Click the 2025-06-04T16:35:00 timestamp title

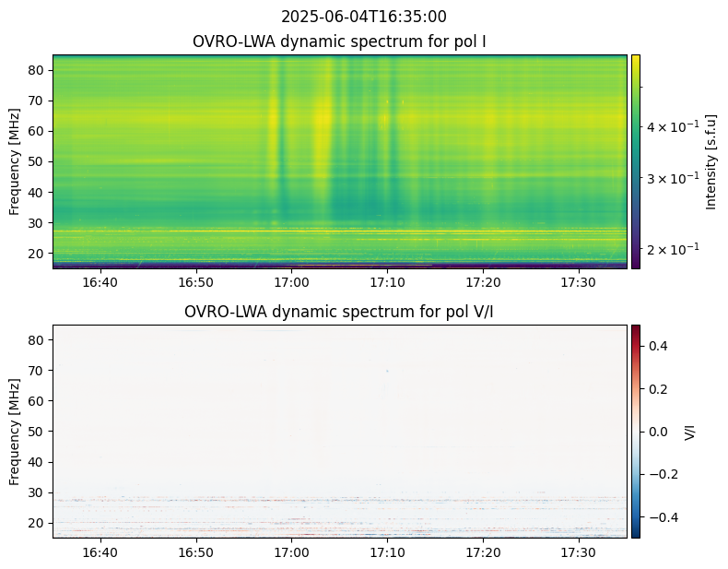pyautogui.click(x=363, y=17)
